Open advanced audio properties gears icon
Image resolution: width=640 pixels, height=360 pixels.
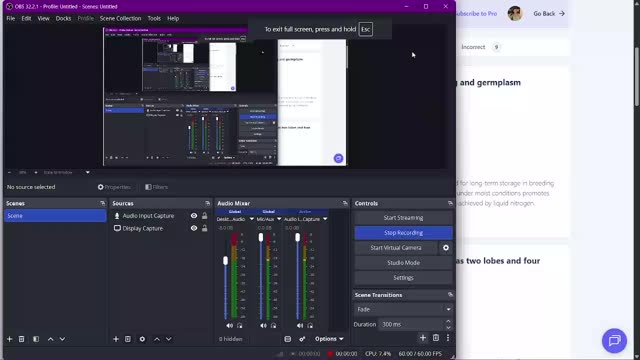302,339
